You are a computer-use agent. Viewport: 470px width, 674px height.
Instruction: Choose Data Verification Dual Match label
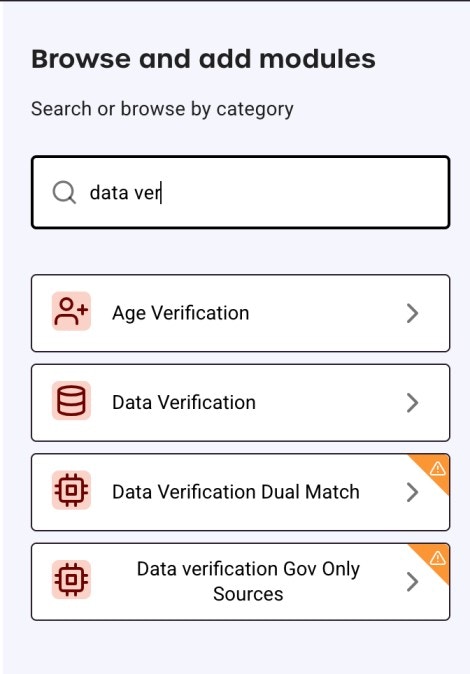coord(236,492)
